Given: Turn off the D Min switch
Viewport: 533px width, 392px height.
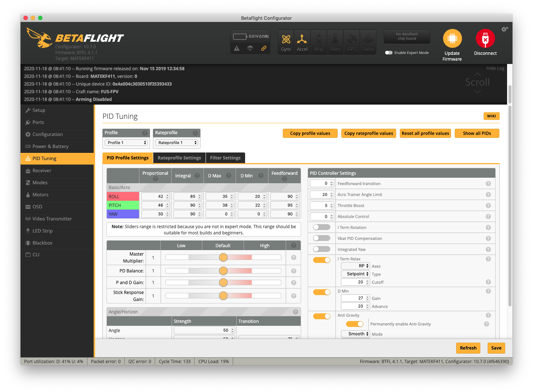Looking at the screenshot, I should pyautogui.click(x=322, y=292).
